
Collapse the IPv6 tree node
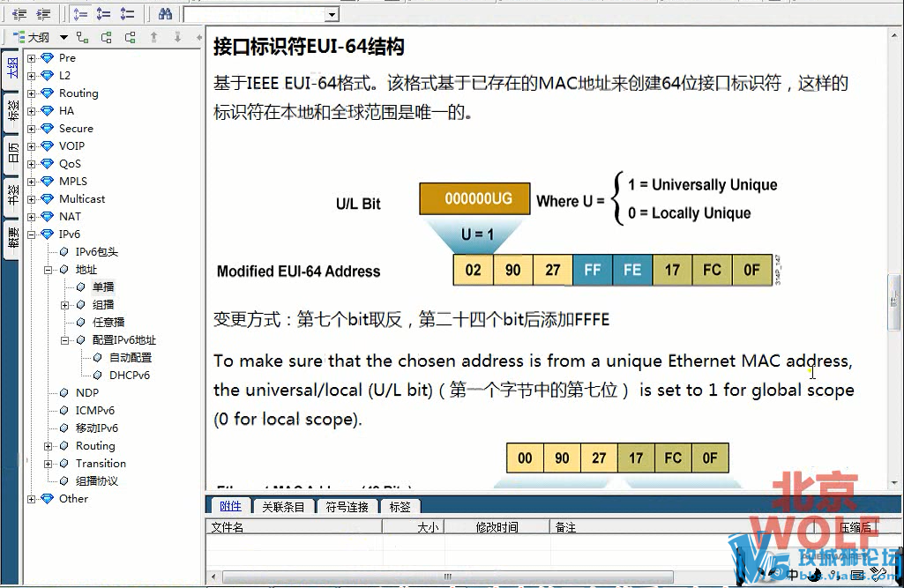(32, 234)
